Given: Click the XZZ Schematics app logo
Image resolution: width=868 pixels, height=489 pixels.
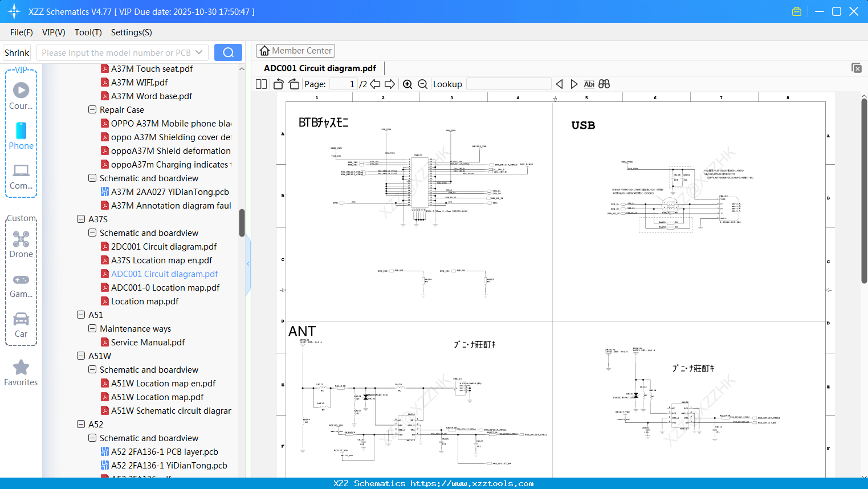Looking at the screenshot, I should [14, 11].
